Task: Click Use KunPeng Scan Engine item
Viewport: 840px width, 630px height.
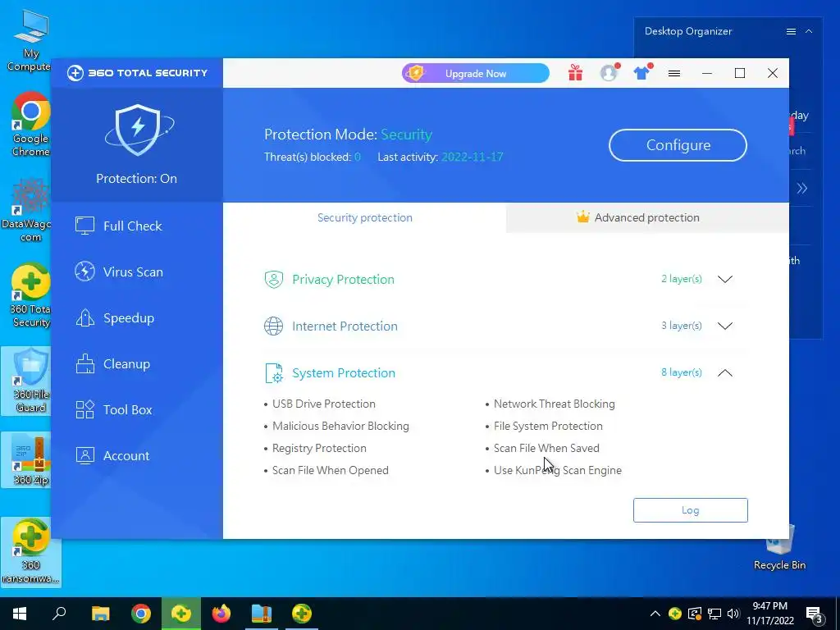Action: (557, 470)
